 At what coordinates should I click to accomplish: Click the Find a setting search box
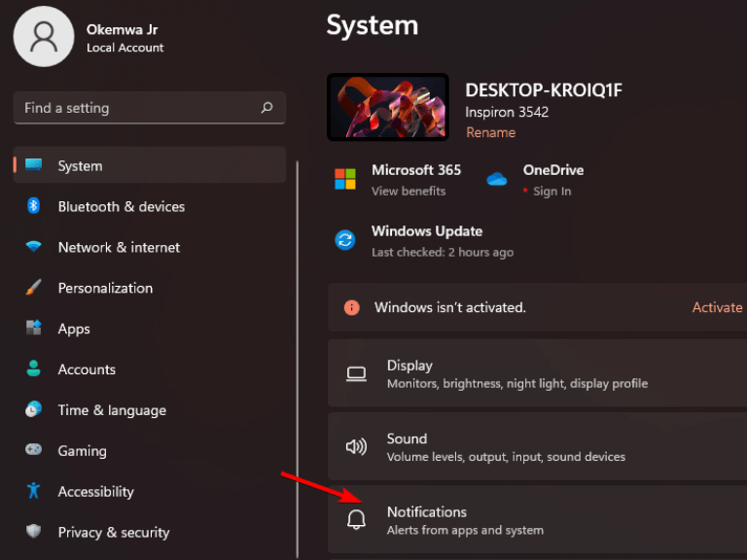tap(150, 108)
